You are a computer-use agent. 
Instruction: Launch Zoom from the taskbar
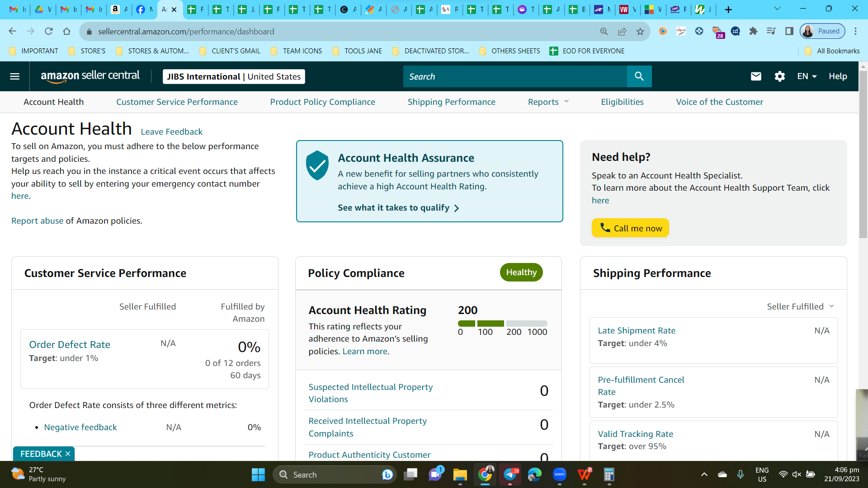(x=560, y=474)
